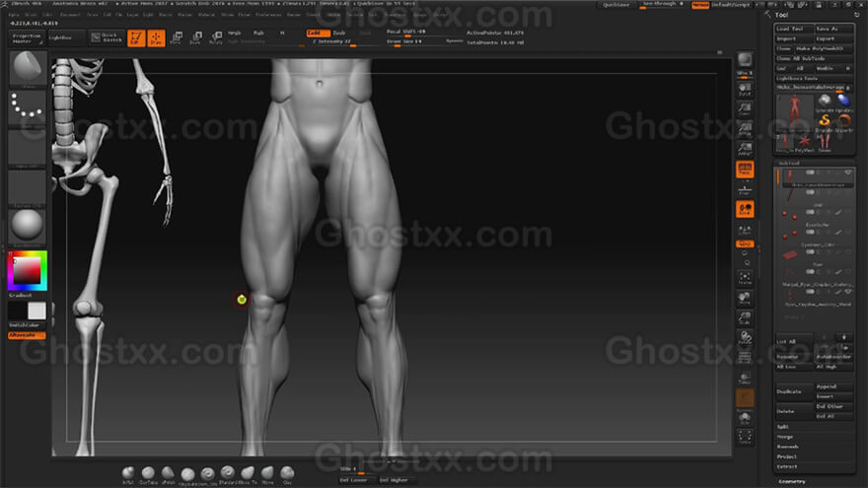
Task: Click the AAHalf view icon
Action: pyautogui.click(x=745, y=149)
